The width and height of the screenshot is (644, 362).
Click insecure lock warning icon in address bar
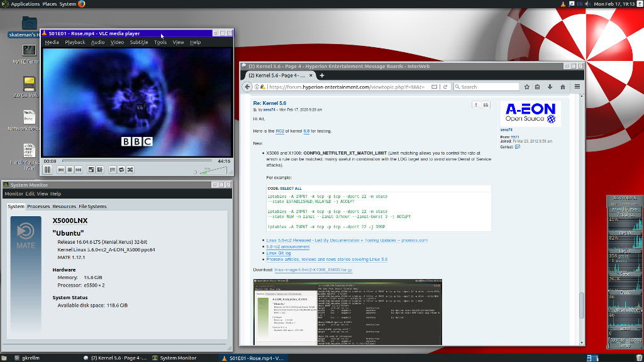[x=263, y=87]
